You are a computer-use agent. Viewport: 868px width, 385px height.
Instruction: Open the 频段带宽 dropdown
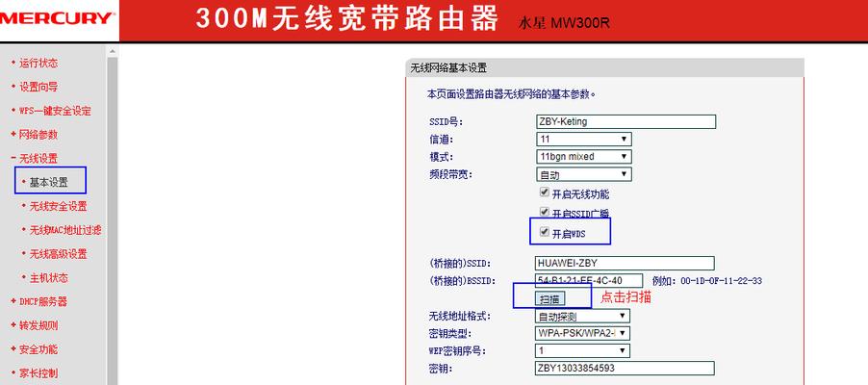[583, 174]
